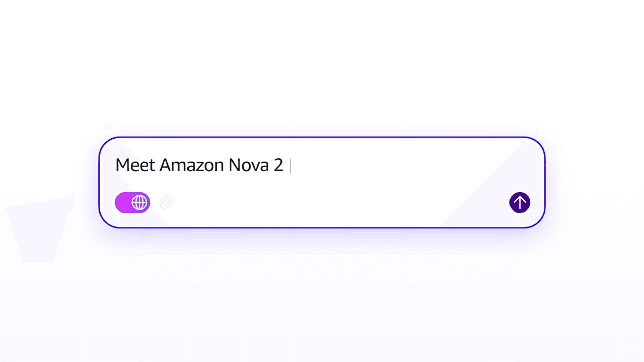Submit the "Meet Amazon Nova 2" prompt
644x362 pixels.
pyautogui.click(x=520, y=202)
